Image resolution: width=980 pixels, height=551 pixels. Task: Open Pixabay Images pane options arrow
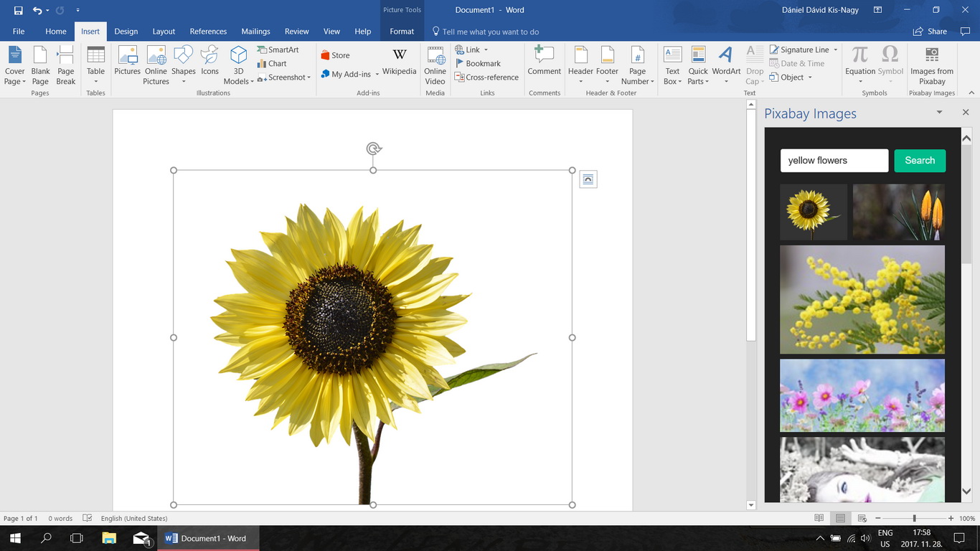(939, 113)
